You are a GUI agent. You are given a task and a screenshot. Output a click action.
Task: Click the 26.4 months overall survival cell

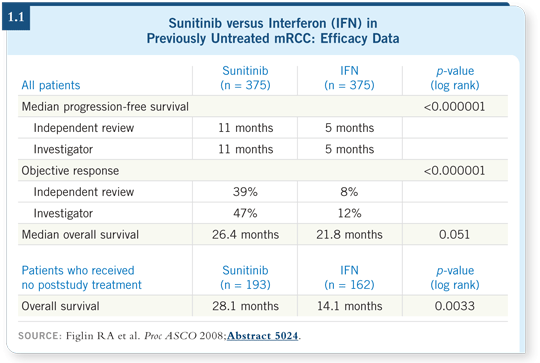(x=245, y=235)
